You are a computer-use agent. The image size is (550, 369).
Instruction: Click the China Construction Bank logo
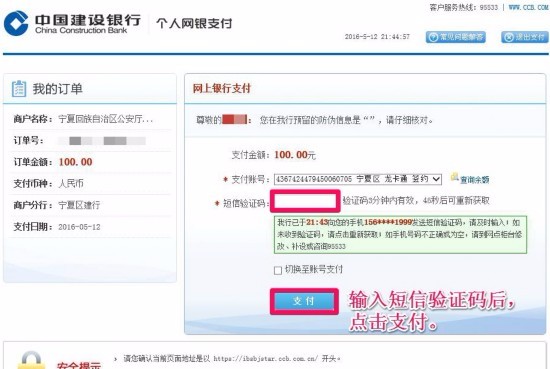click(x=72, y=23)
